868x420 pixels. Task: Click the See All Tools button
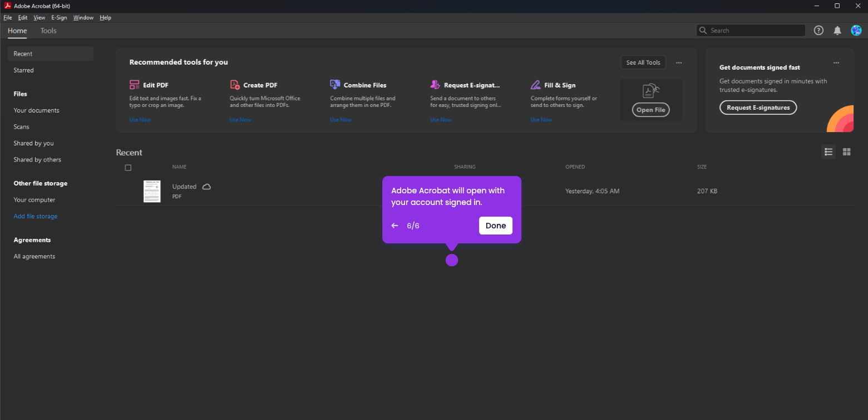[643, 62]
